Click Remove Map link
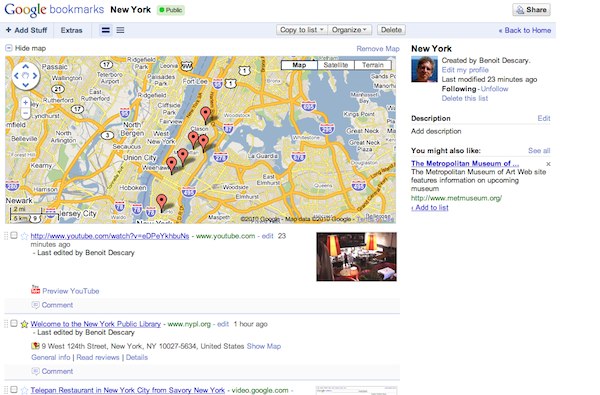Screen dimensions: 600x395 (x=378, y=49)
